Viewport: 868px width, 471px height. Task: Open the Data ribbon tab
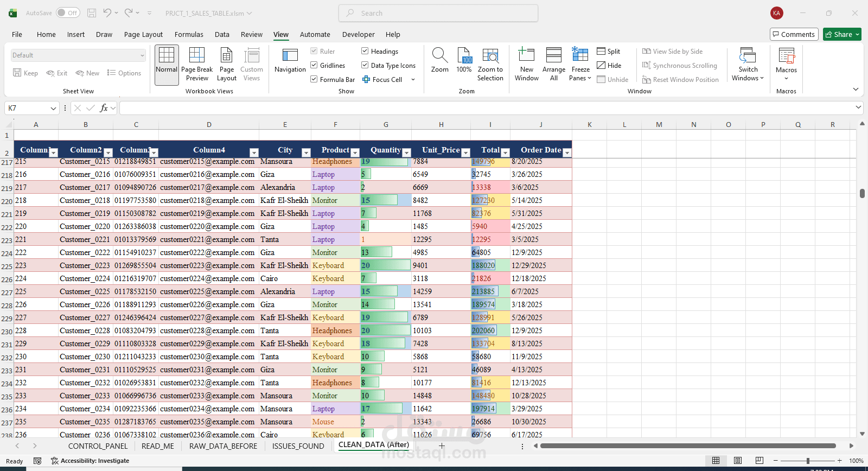pos(222,34)
